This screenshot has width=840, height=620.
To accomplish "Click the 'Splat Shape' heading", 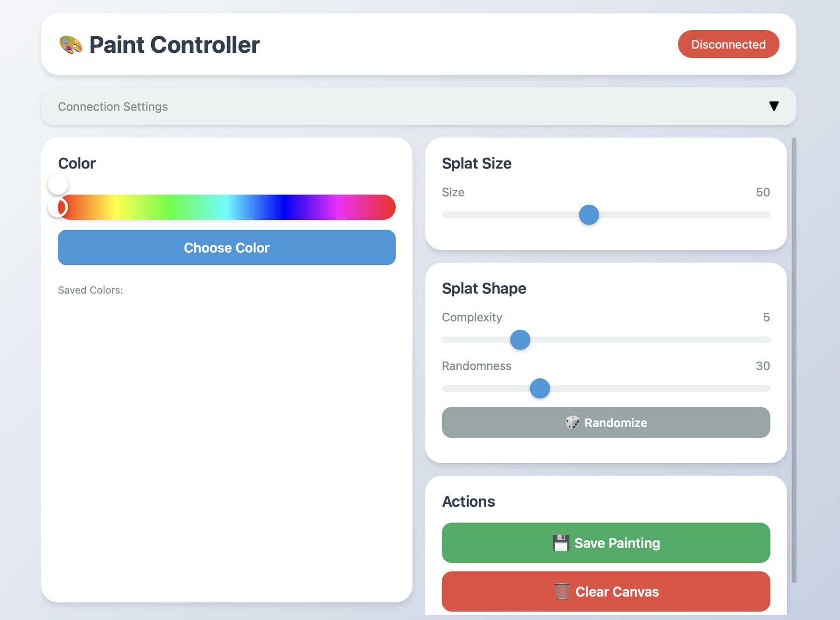I will pyautogui.click(x=484, y=288).
